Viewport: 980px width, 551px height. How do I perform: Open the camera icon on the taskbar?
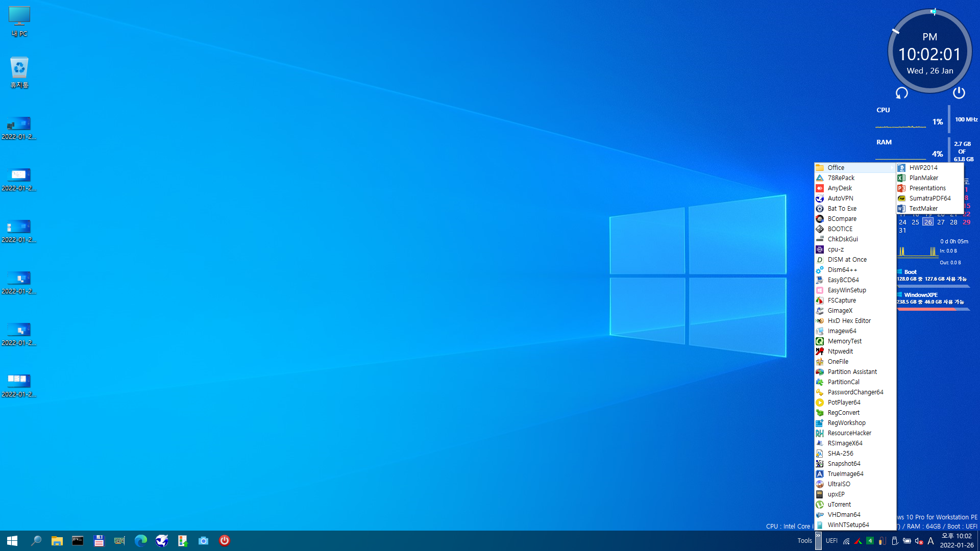(203, 541)
